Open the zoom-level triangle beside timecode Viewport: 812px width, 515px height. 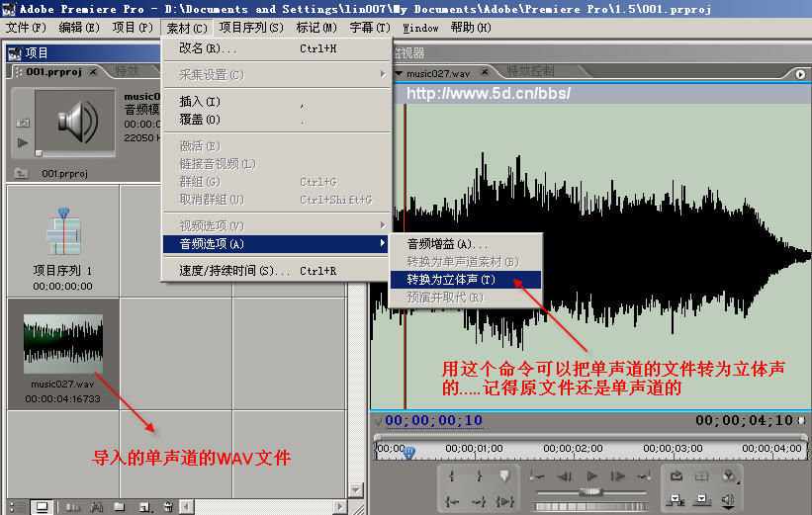point(378,421)
